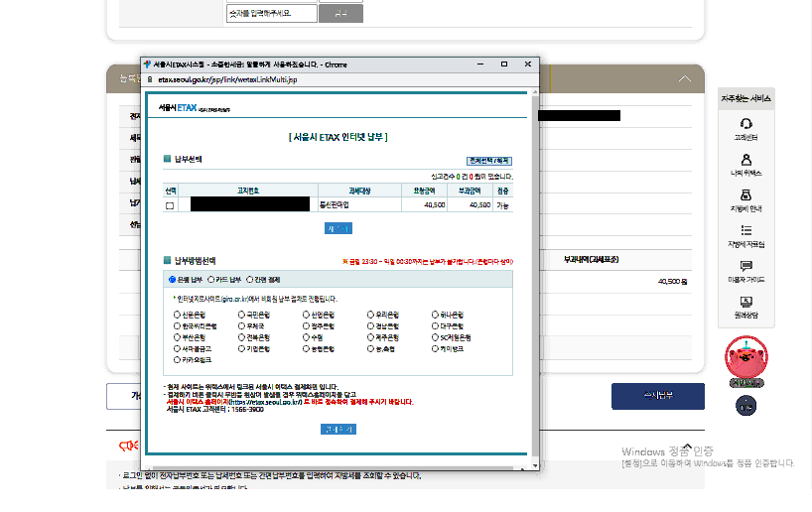This screenshot has height=512, width=812.
Task: Choose 산업은행 bank option
Action: (306, 315)
